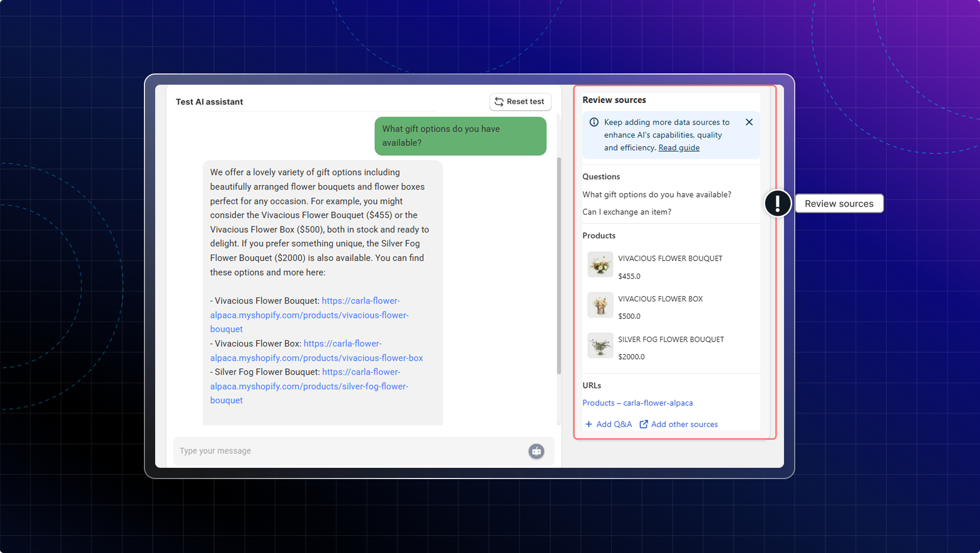Open the Read guide link

point(678,148)
